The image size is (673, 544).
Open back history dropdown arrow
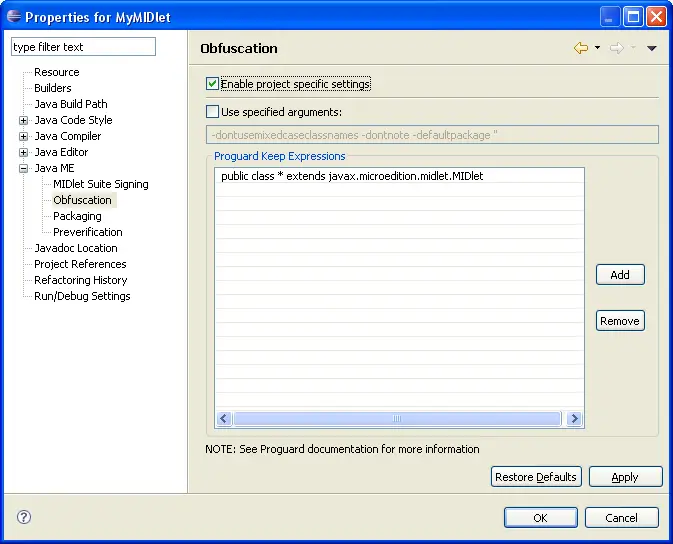pos(597,48)
